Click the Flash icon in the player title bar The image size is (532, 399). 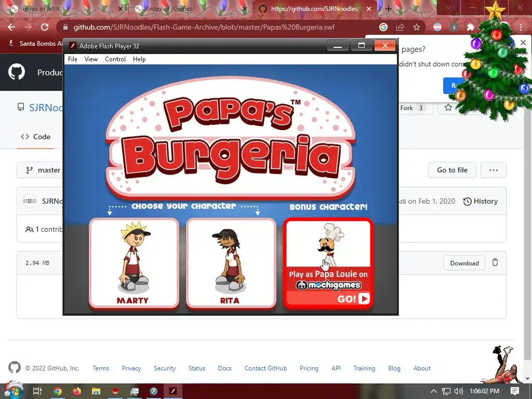pyautogui.click(x=72, y=46)
